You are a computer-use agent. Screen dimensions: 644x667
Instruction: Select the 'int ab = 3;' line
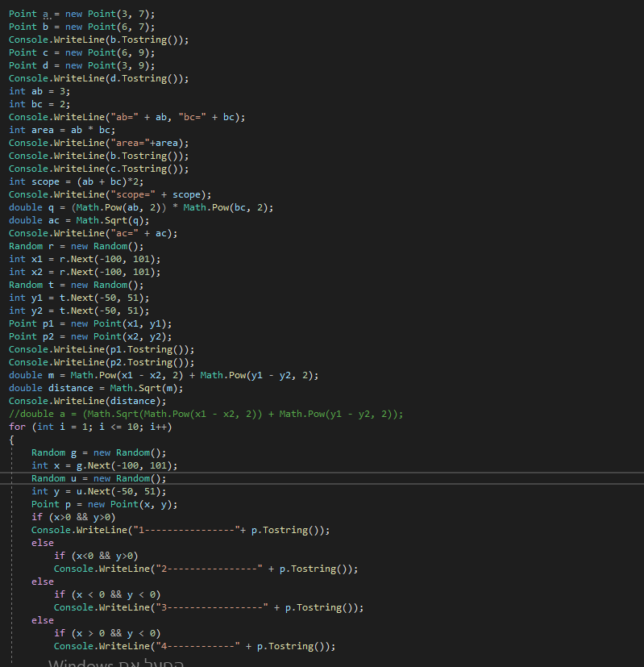(39, 91)
